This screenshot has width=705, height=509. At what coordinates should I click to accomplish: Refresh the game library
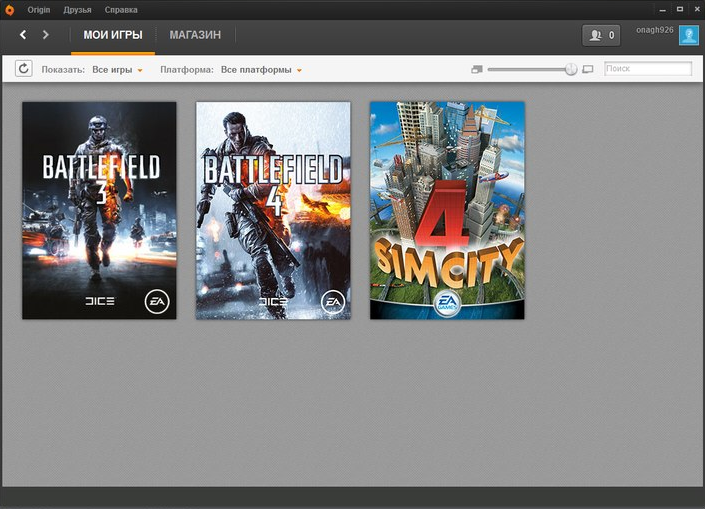coord(23,69)
